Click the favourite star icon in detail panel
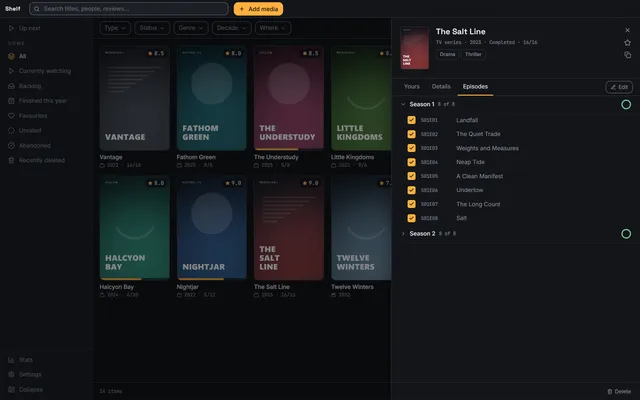The image size is (640, 400). pos(627,42)
